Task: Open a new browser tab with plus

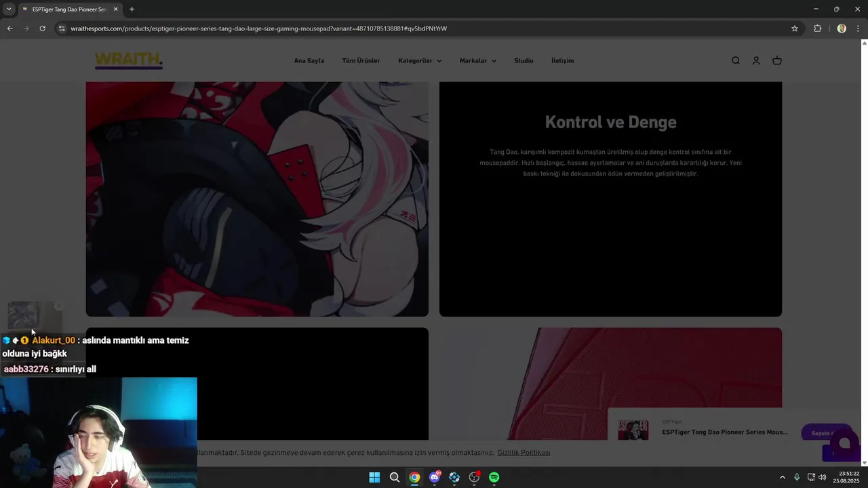Action: (132, 9)
